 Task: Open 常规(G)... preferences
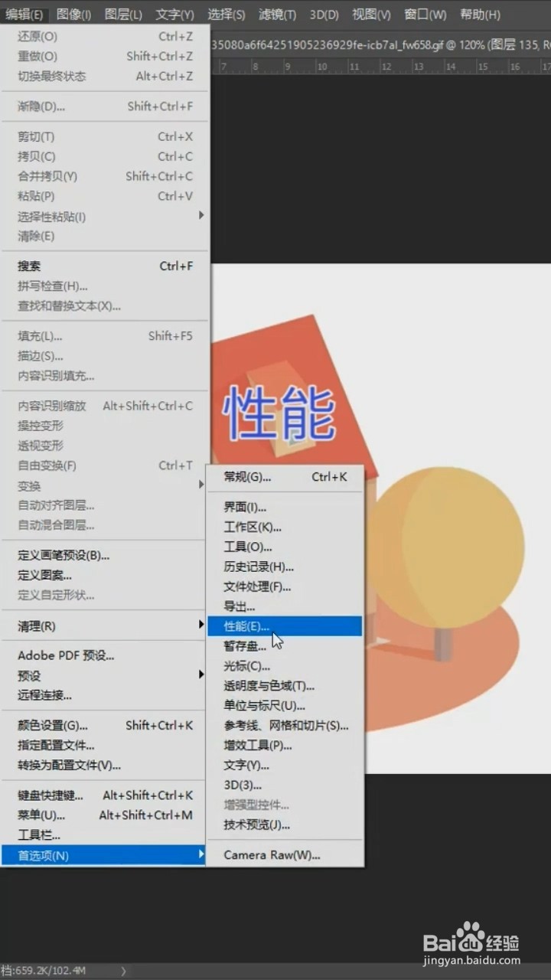(x=285, y=477)
